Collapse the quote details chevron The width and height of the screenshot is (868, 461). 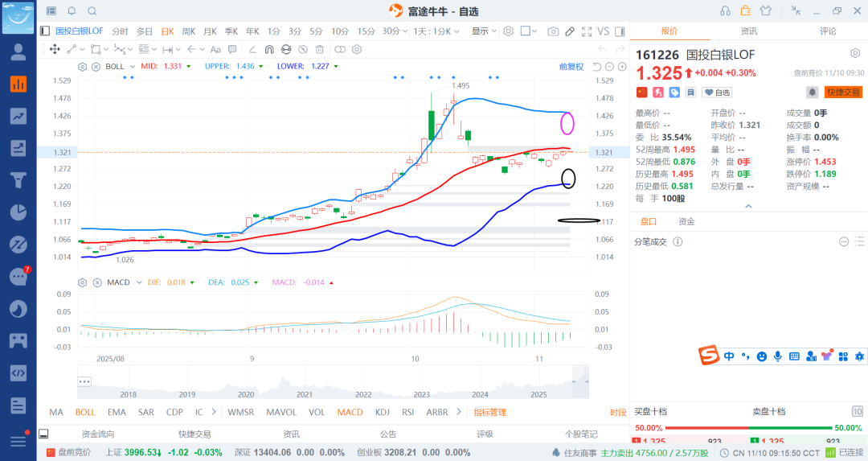tap(748, 206)
